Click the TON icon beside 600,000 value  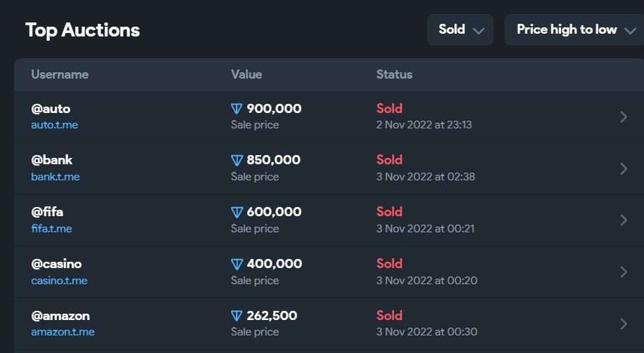point(237,212)
